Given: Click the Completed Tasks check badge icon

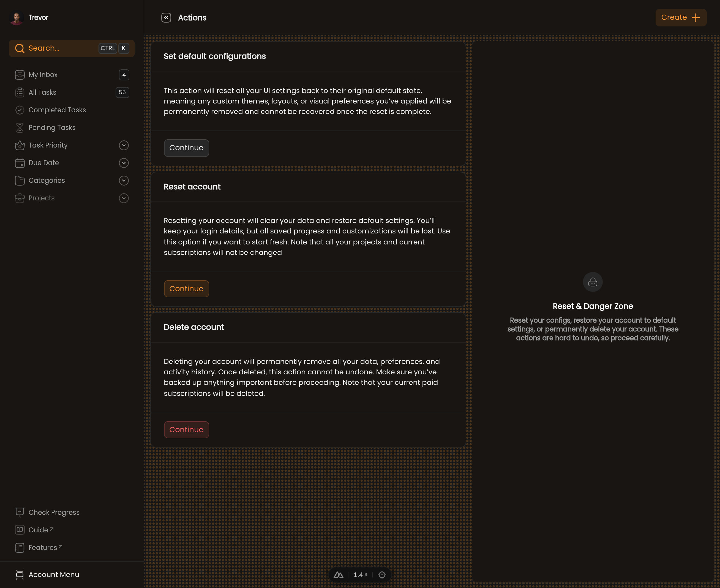Looking at the screenshot, I should (20, 110).
